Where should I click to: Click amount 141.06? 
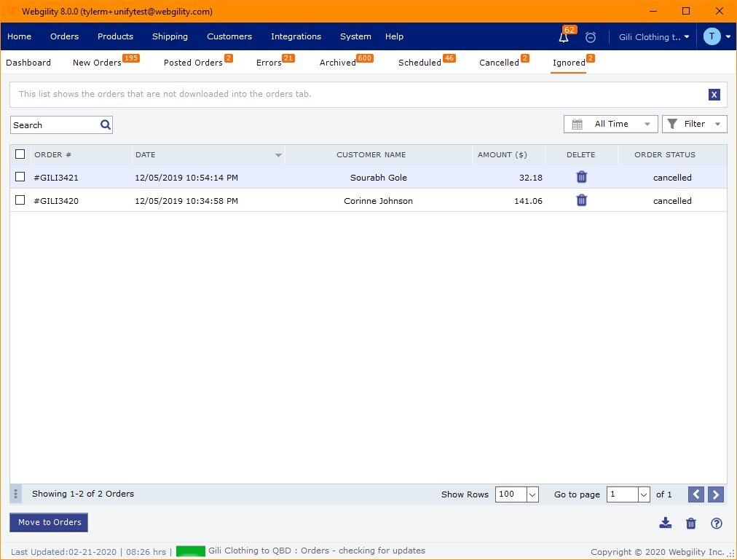tap(528, 201)
